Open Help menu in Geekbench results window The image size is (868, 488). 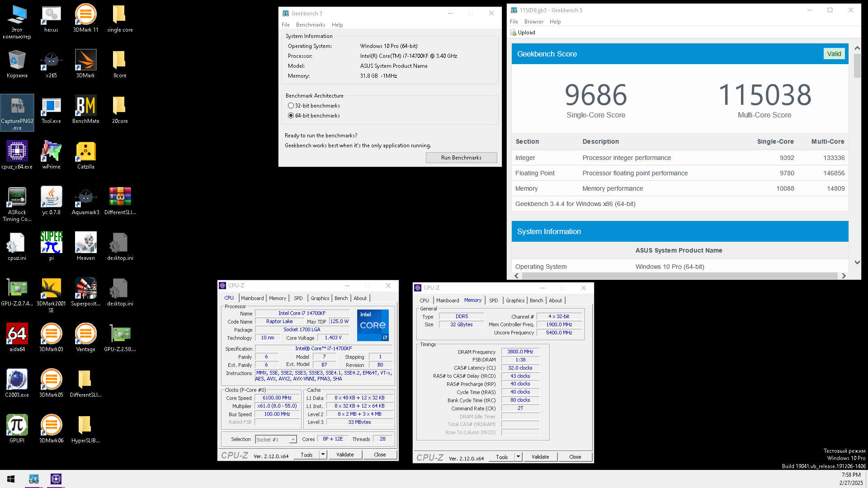tap(555, 22)
